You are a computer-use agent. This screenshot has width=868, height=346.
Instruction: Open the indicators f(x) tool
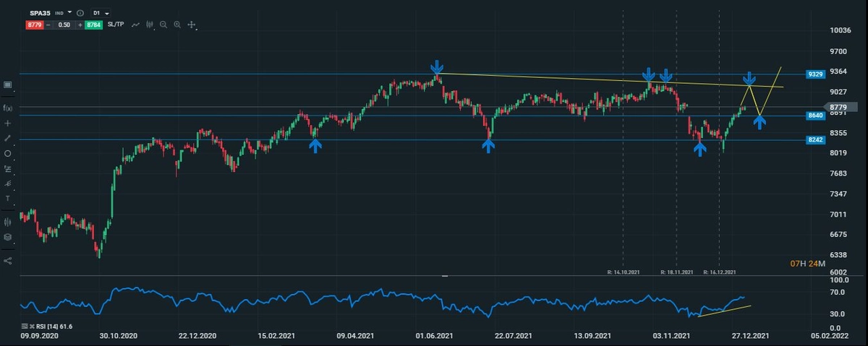pos(8,108)
